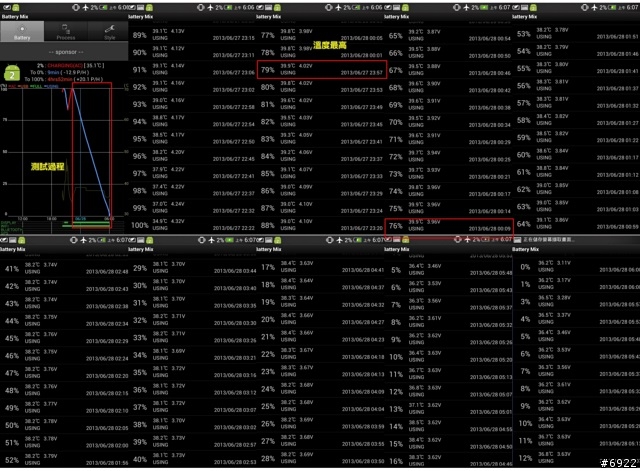The width and height of the screenshot is (640, 471).
Task: Select the 50% row at 02:05
Action: [64, 425]
